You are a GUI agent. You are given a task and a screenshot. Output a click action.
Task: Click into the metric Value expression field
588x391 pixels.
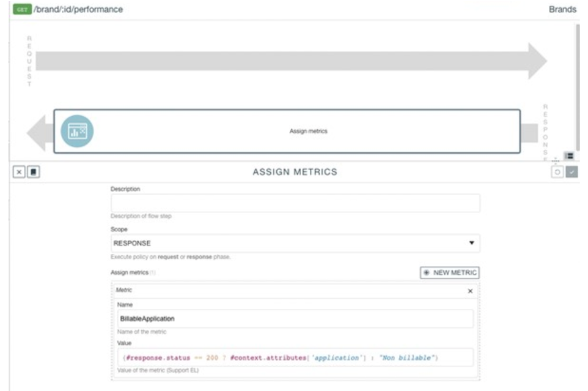(x=295, y=357)
